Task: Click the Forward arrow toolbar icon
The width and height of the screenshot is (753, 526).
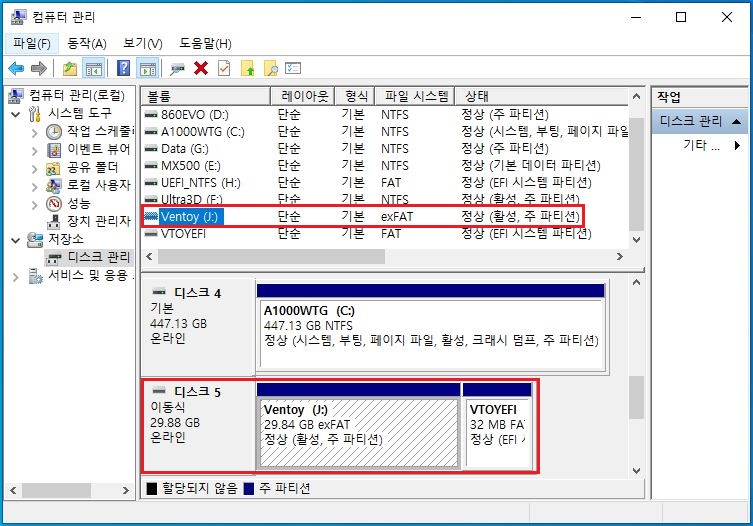Action: click(39, 69)
